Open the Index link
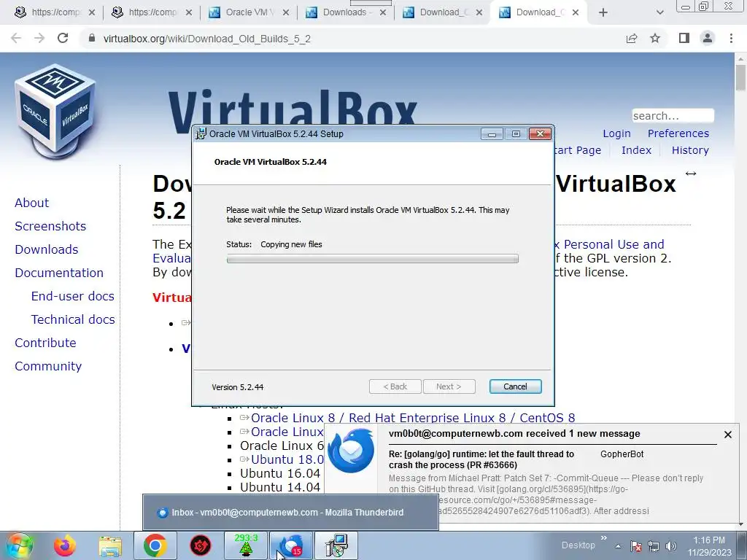 pyautogui.click(x=636, y=150)
